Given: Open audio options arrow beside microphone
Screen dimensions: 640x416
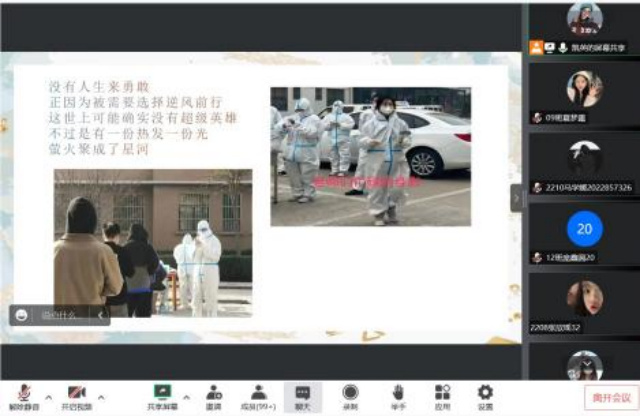Looking at the screenshot, I should (x=49, y=397).
